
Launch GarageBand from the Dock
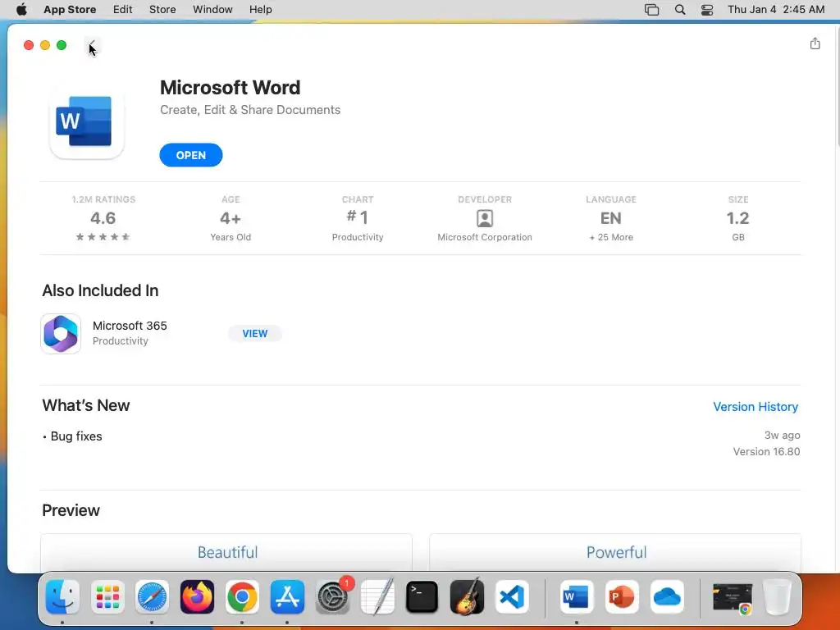467,597
